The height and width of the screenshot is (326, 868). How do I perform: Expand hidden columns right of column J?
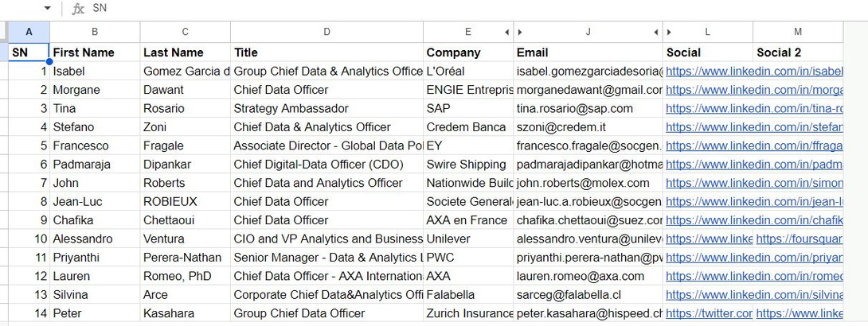(656, 32)
